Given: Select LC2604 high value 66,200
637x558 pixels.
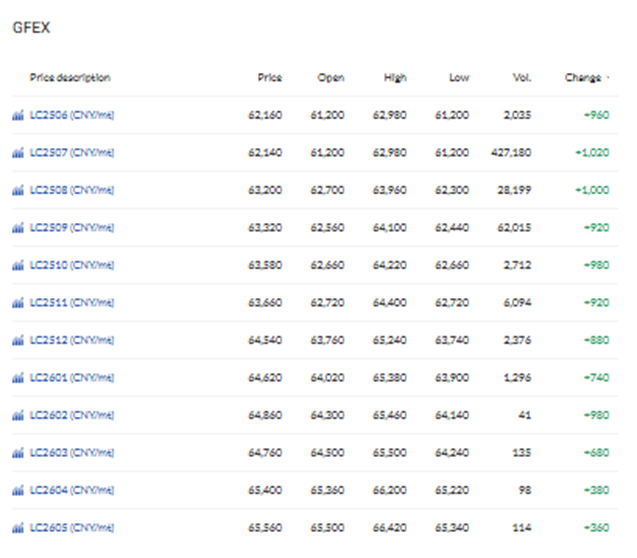Looking at the screenshot, I should coord(390,490).
